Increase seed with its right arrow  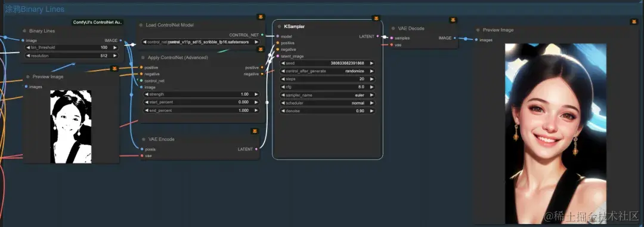[x=371, y=63]
